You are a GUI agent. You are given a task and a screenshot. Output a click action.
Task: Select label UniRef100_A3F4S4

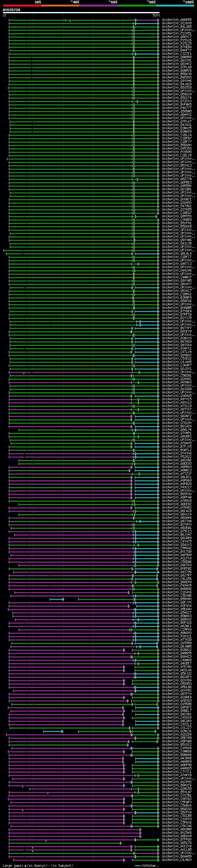pyautogui.click(x=177, y=606)
